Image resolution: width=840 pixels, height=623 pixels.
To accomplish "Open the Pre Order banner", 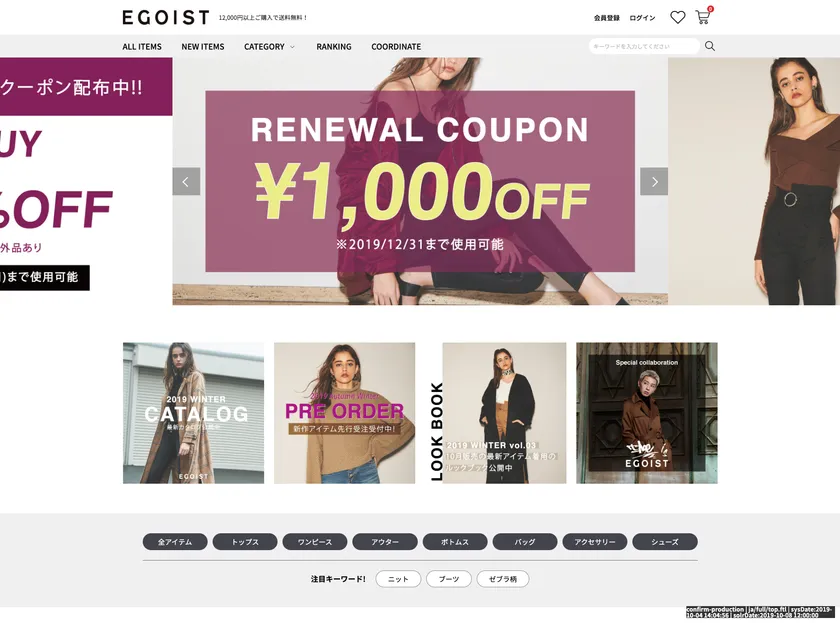I will pos(344,413).
